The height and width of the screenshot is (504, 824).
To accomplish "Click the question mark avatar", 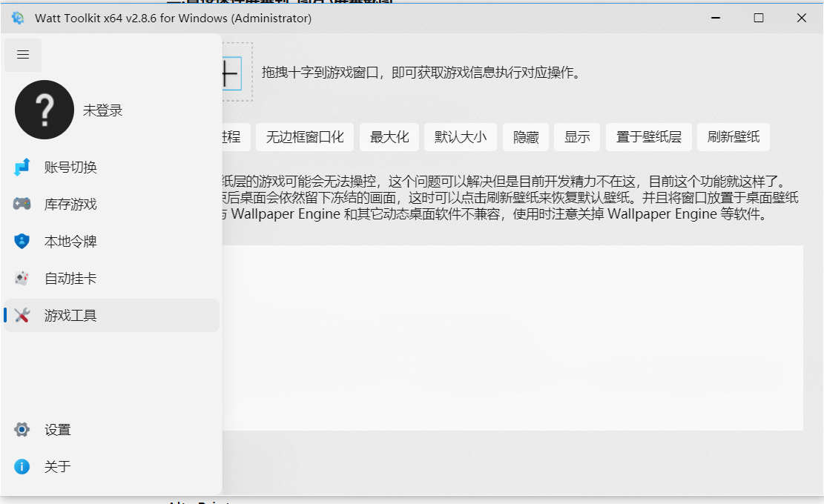I will (44, 110).
